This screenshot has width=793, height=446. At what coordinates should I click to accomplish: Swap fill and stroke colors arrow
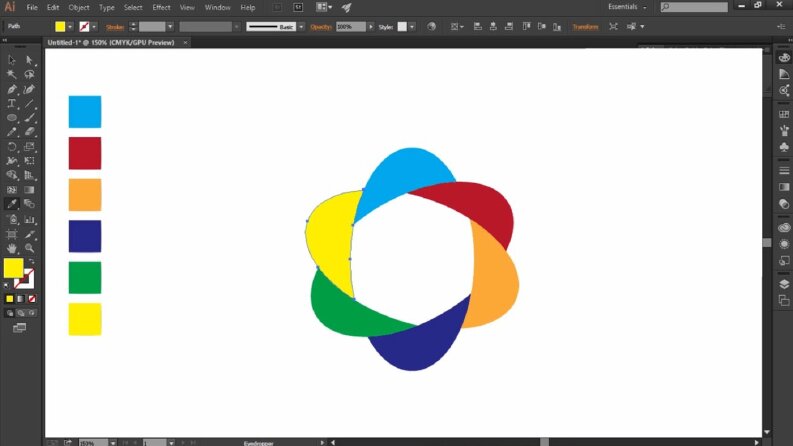tap(31, 261)
